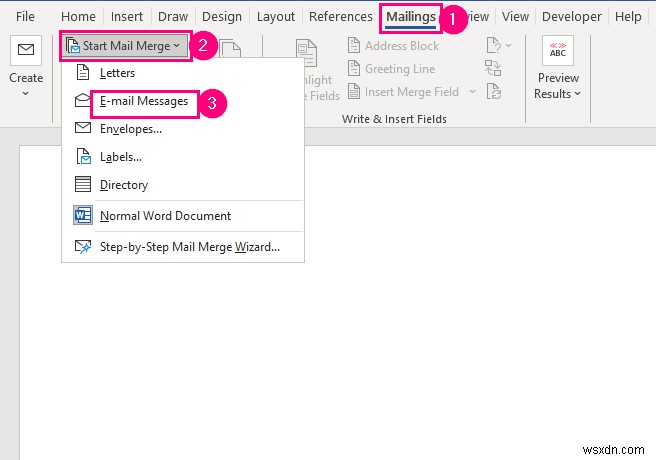Switch to the Developer tab
656x460 pixels.
tap(571, 17)
